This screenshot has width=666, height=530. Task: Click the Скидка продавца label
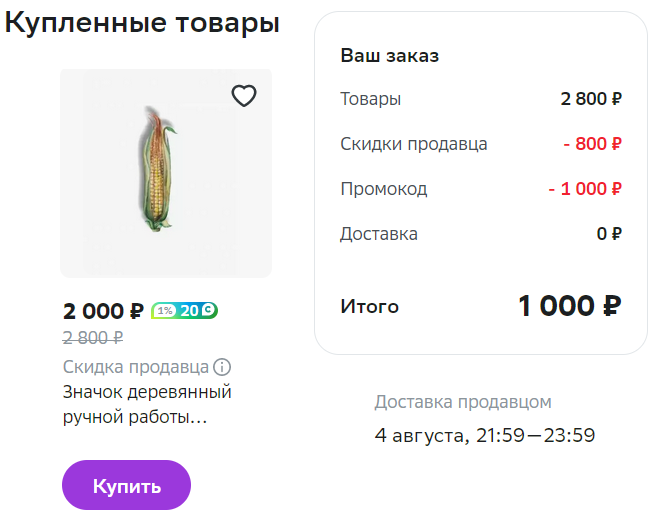(136, 367)
